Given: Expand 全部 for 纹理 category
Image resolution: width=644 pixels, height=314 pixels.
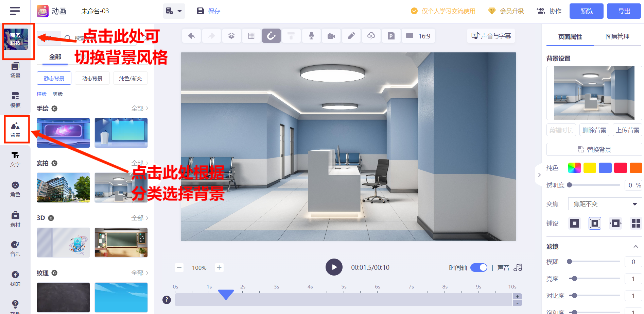Looking at the screenshot, I should 140,272.
